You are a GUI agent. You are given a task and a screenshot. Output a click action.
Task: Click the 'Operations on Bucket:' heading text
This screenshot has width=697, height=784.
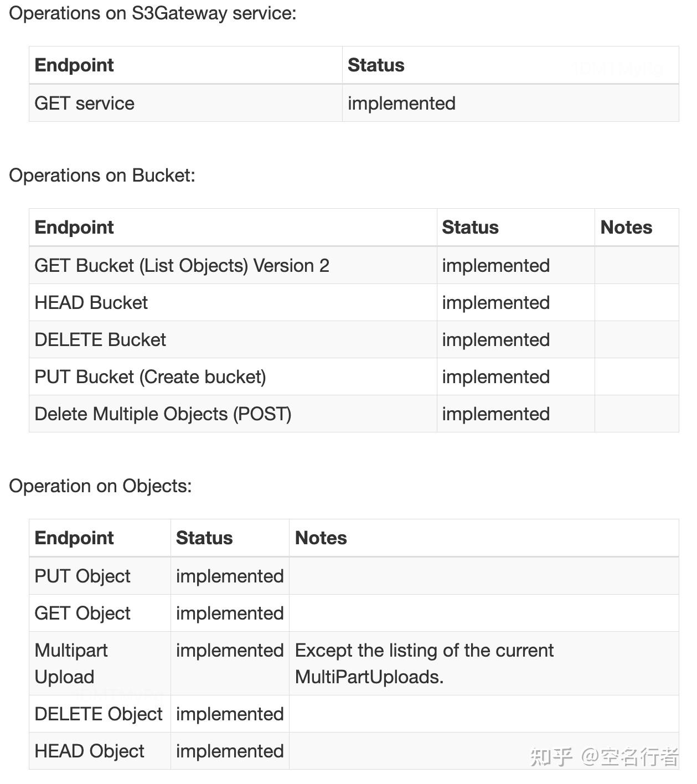[x=102, y=176]
